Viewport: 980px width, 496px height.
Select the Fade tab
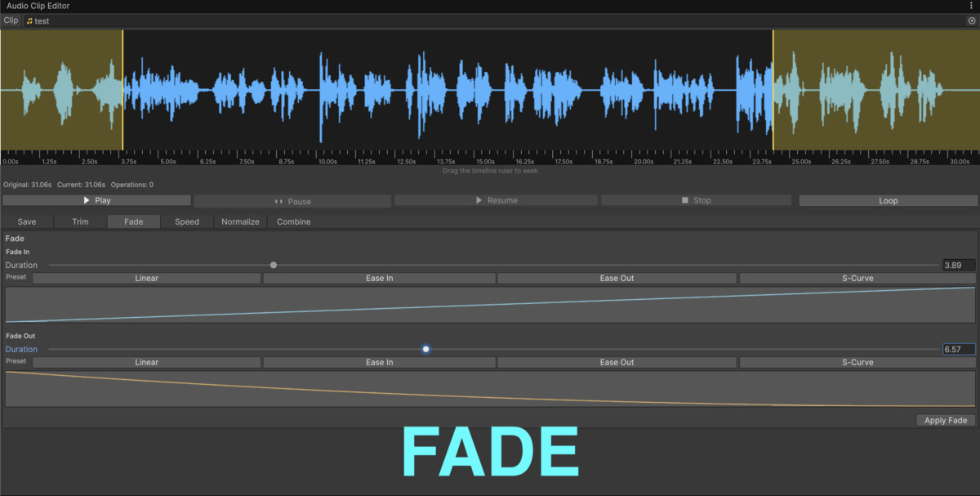133,221
